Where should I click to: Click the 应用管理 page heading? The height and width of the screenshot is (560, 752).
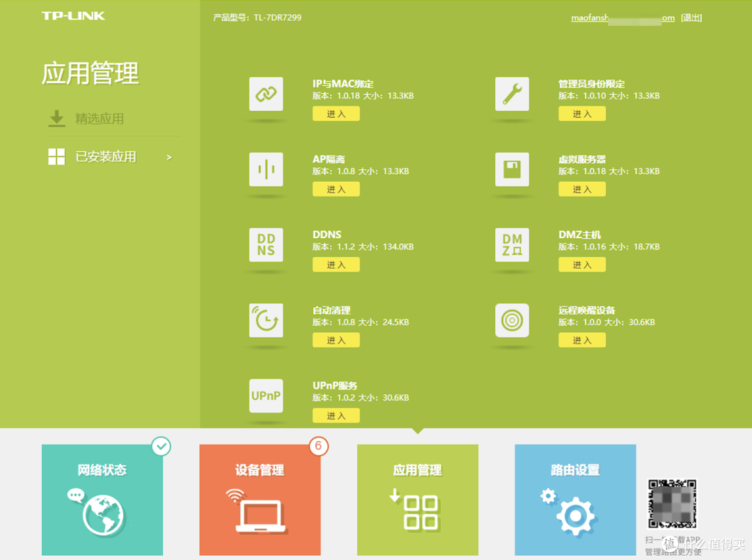pyautogui.click(x=90, y=73)
